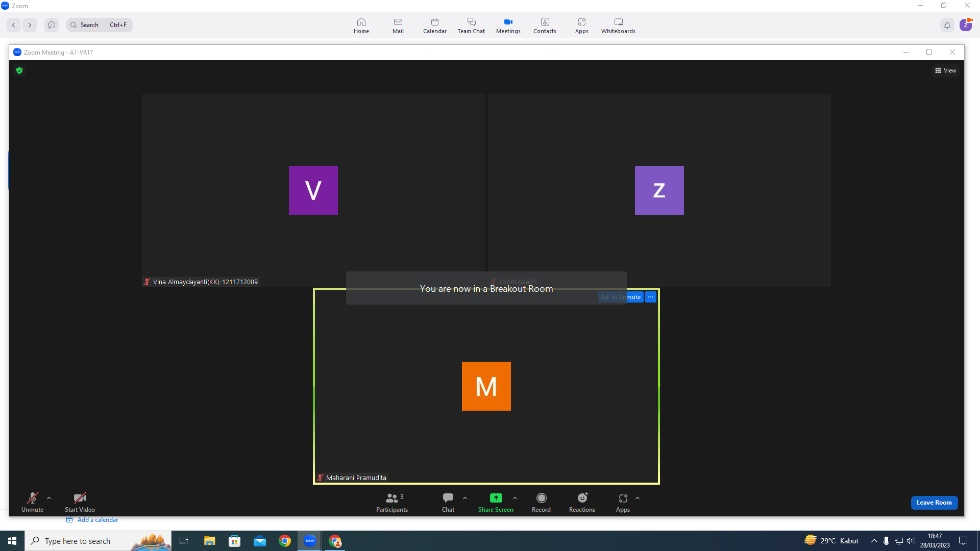Click the system tray microphone icon

[x=886, y=541]
